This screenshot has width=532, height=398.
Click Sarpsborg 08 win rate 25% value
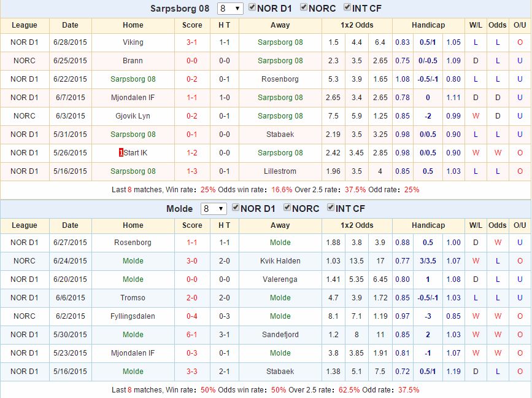pos(207,190)
